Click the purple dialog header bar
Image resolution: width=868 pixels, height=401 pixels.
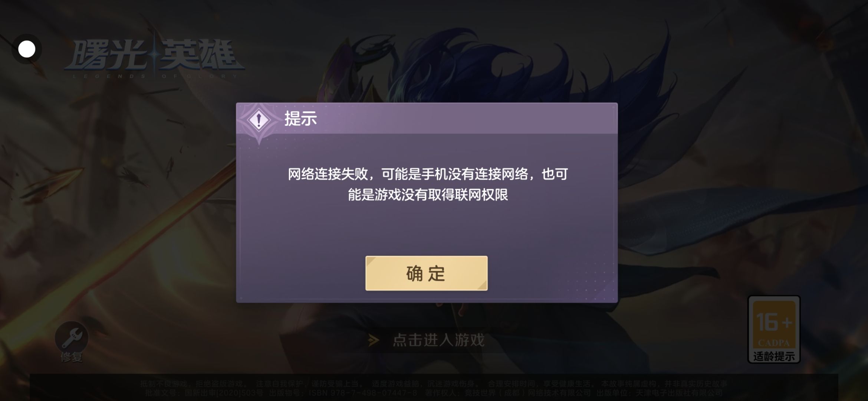(427, 119)
